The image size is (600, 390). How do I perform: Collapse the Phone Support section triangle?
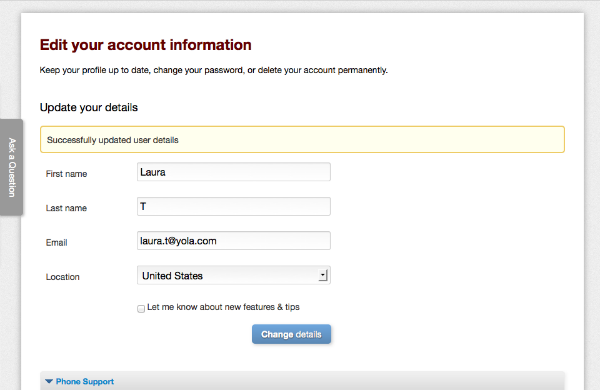point(49,381)
